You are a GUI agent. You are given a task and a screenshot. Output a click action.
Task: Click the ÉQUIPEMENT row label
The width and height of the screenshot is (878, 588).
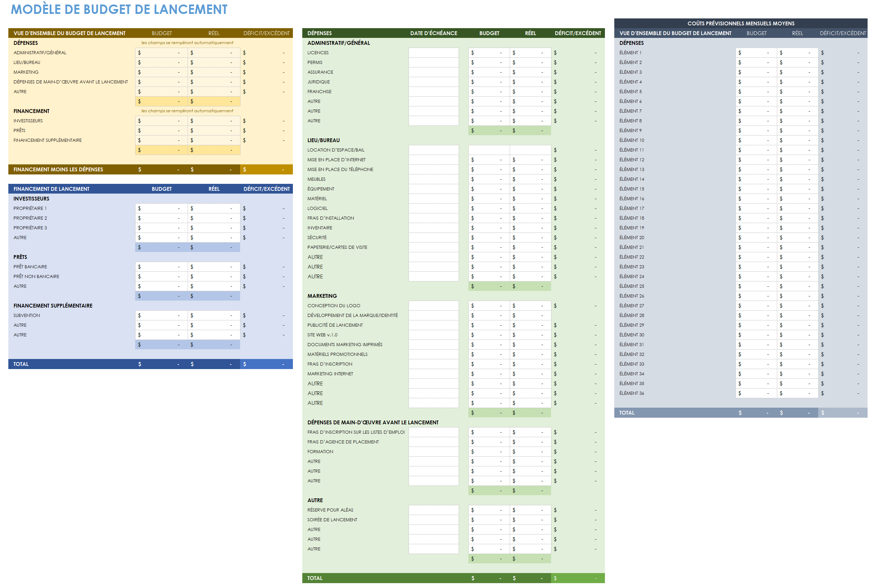click(321, 189)
